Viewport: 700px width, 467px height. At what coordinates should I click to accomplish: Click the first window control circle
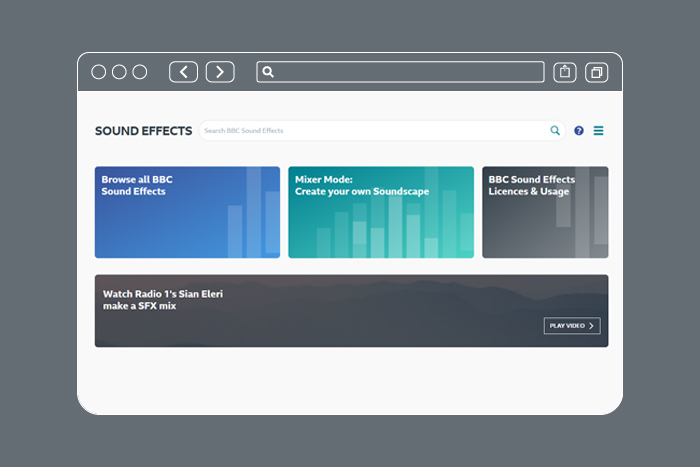point(99,72)
